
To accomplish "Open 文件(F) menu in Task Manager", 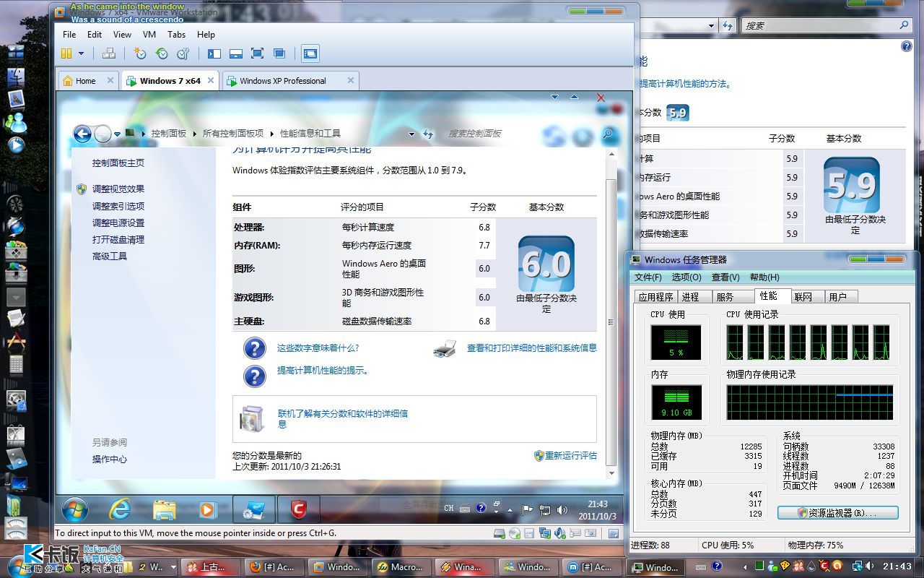I will (x=648, y=277).
